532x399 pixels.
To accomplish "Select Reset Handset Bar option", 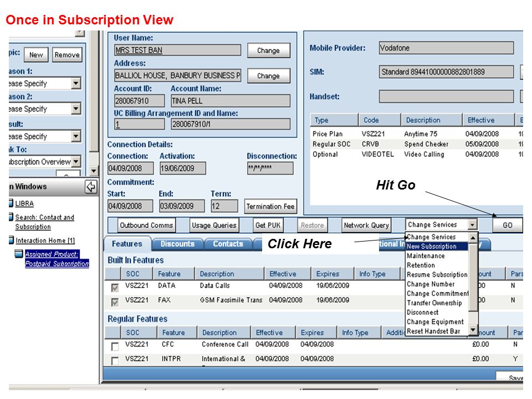I will coord(437,331).
